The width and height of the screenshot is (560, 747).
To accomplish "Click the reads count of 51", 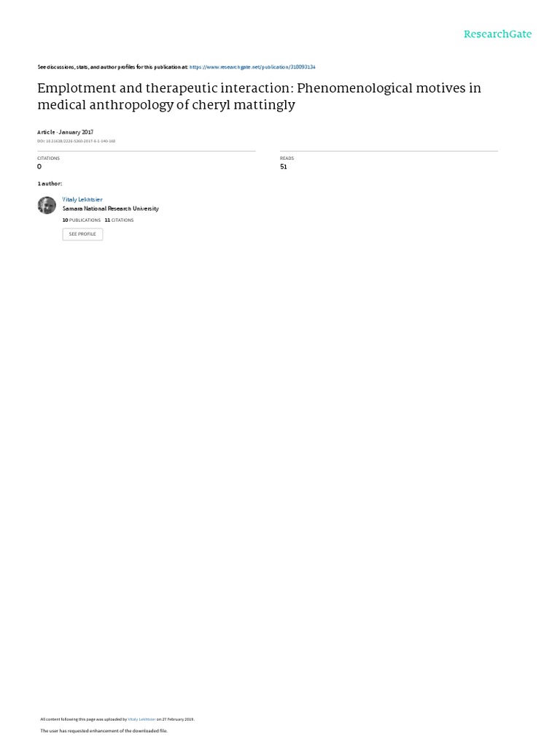I will pos(283,167).
